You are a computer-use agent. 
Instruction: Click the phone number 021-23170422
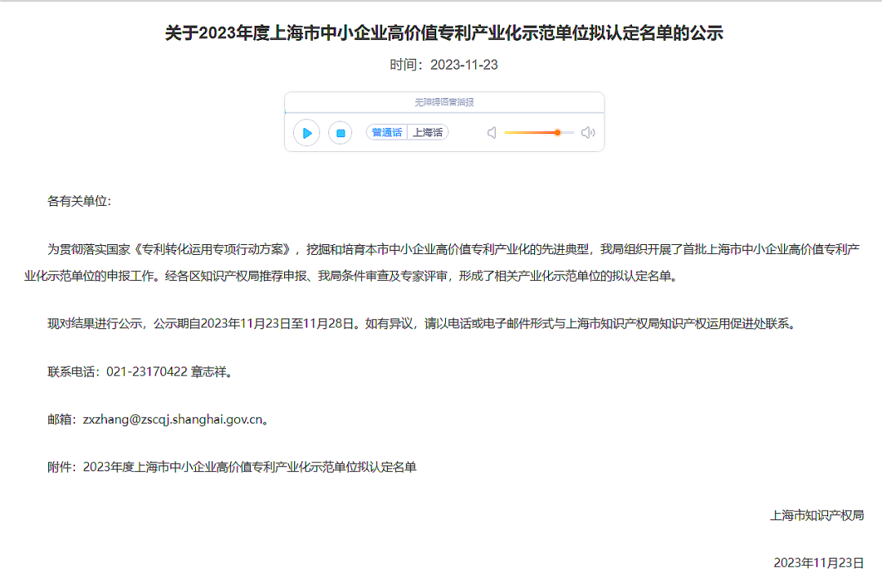[147, 372]
